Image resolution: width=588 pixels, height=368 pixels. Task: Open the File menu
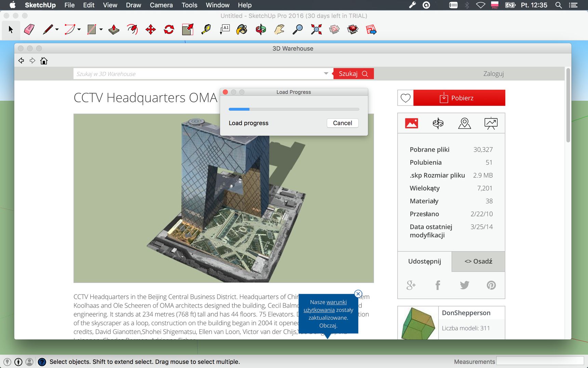(x=69, y=5)
